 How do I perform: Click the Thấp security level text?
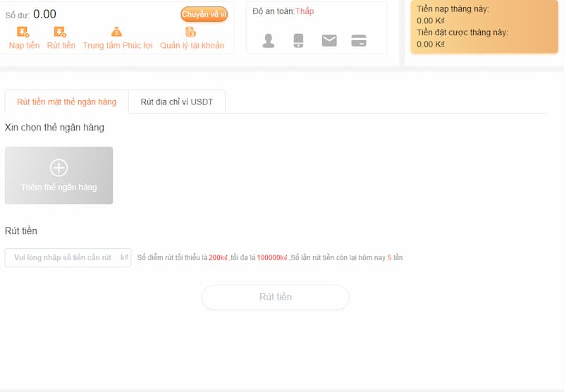(305, 11)
